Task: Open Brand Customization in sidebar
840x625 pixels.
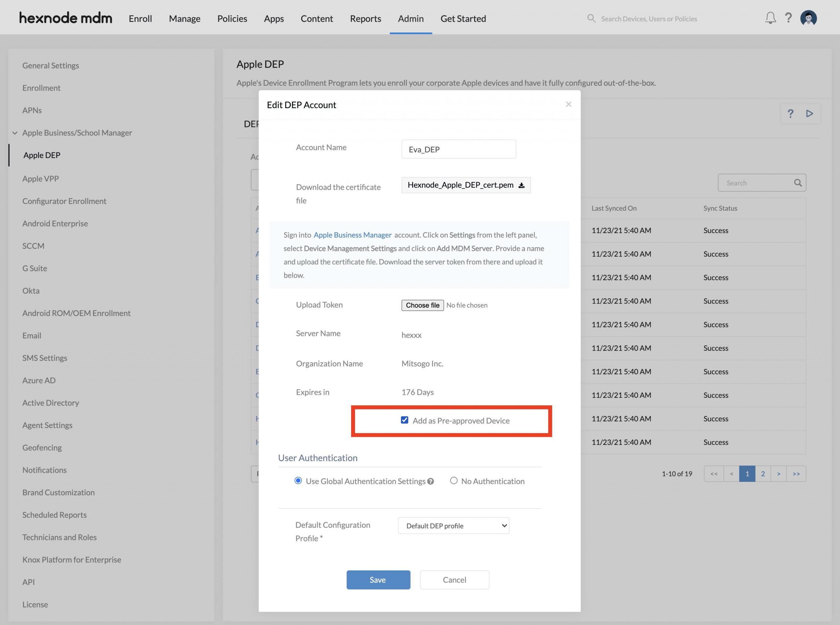Action: [59, 492]
